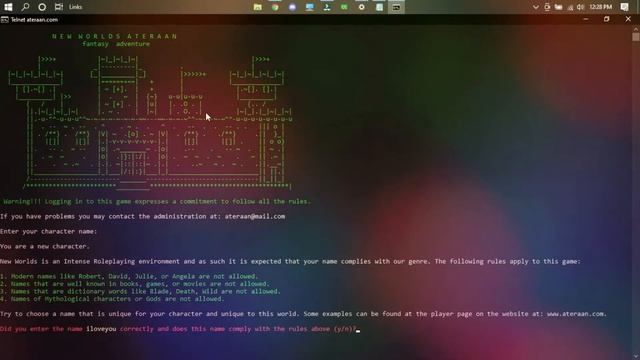Select the active Telnet console taskbar icon
This screenshot has width=640, height=360.
[396, 7]
